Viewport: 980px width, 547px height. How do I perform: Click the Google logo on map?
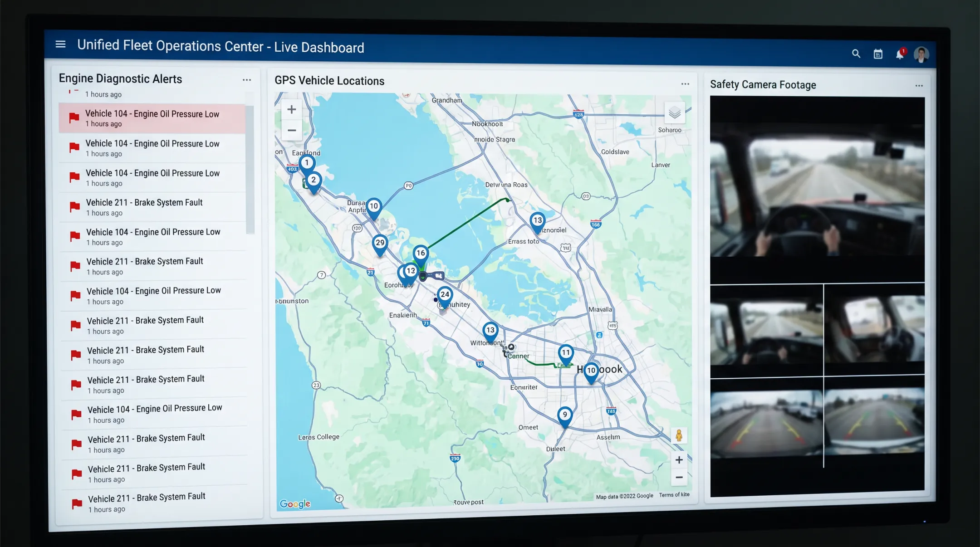tap(295, 504)
